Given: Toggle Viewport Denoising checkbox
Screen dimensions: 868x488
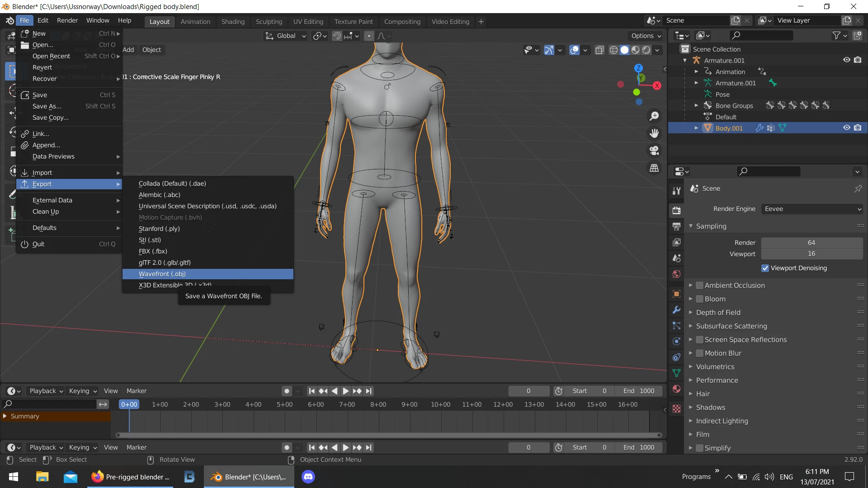Looking at the screenshot, I should pyautogui.click(x=765, y=268).
